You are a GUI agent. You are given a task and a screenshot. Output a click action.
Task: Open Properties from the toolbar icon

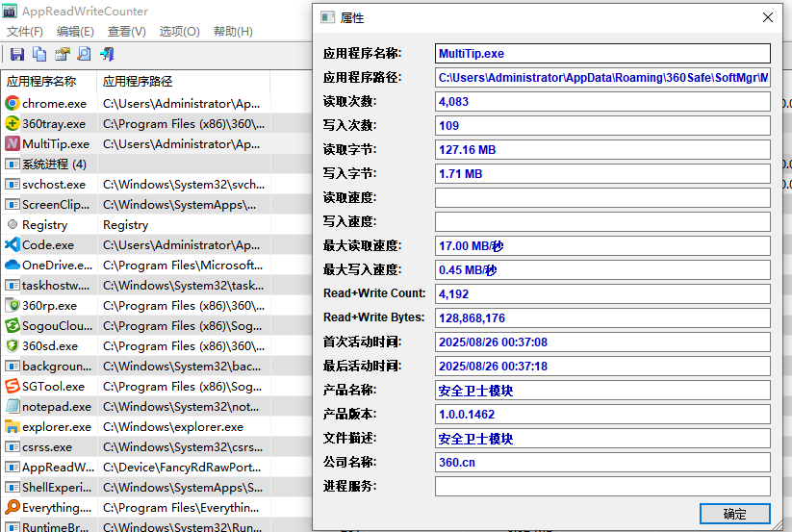click(x=63, y=55)
